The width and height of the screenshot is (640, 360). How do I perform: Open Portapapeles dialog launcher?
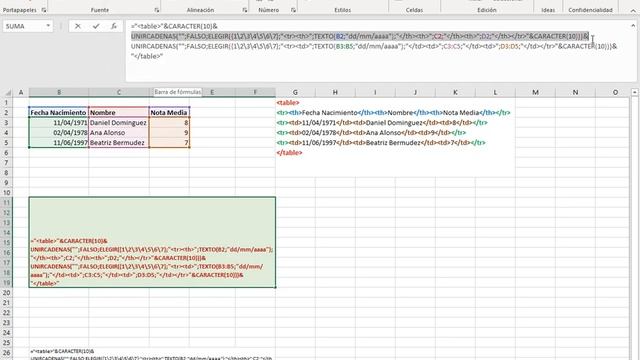point(44,10)
